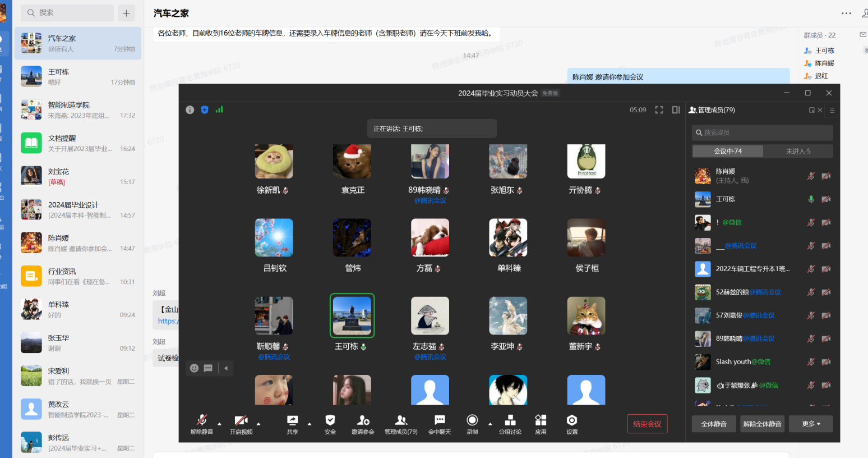This screenshot has width=868, height=458.
Task: Toggle camera for 57刘嘉俊 member
Action: [x=826, y=315]
